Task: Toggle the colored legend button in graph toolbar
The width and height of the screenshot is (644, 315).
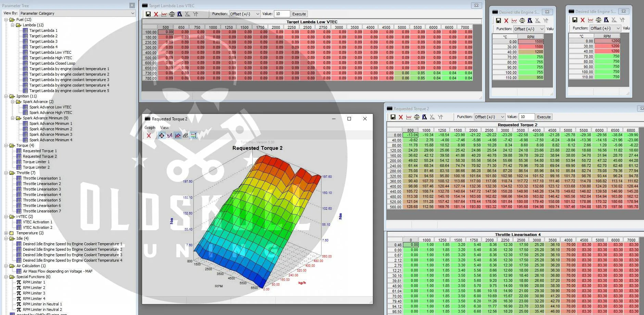Action: pyautogui.click(x=193, y=135)
